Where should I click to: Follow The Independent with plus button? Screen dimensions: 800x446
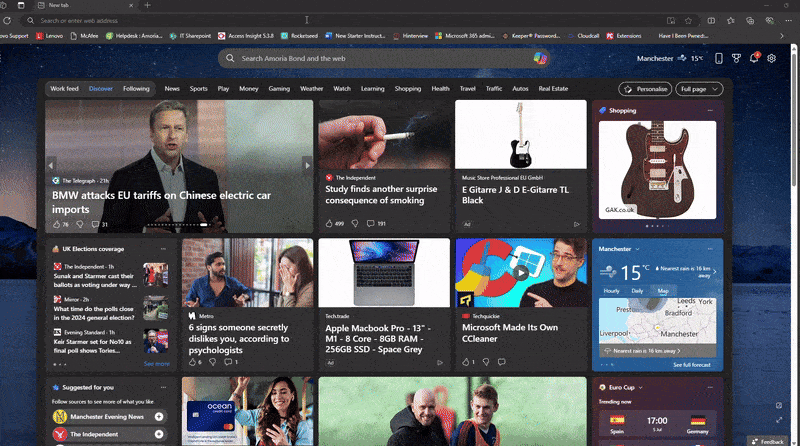pyautogui.click(x=159, y=434)
